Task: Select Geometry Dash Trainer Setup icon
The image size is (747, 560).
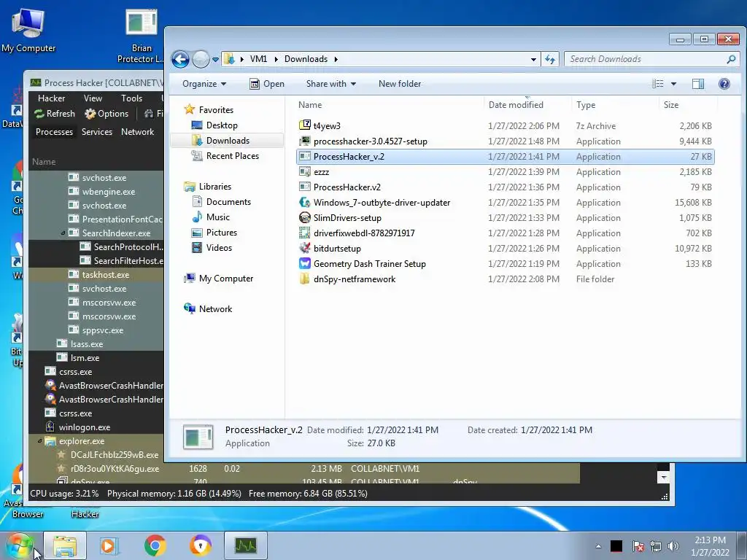Action: (304, 263)
